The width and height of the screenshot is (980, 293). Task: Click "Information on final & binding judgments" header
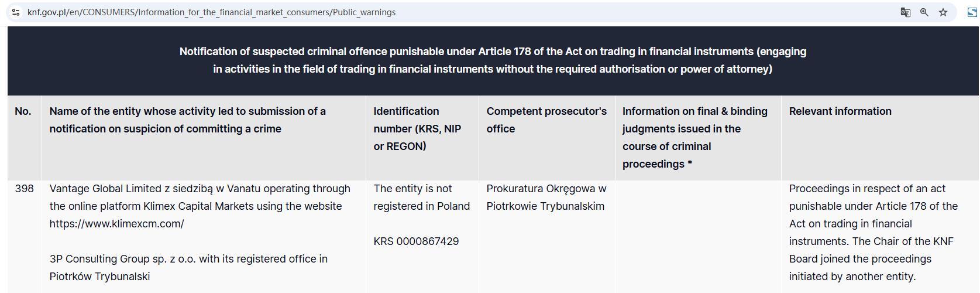click(695, 138)
